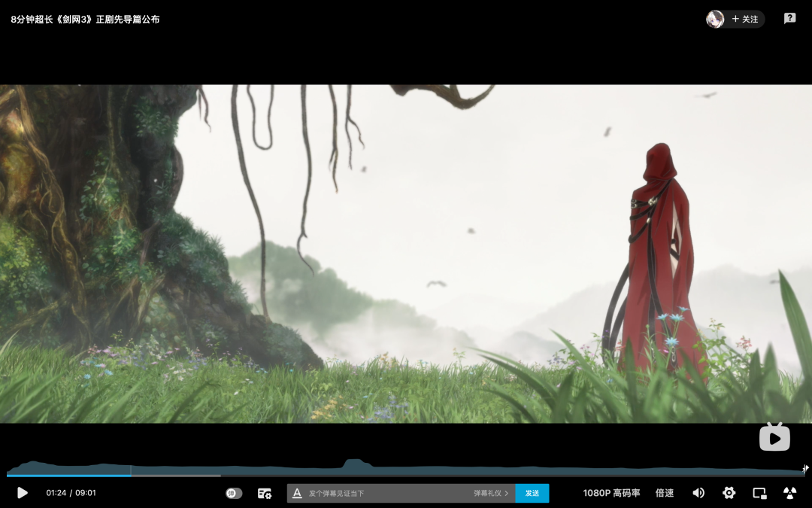Open the 弹幕礼仪 link
812x508 pixels.
click(491, 493)
